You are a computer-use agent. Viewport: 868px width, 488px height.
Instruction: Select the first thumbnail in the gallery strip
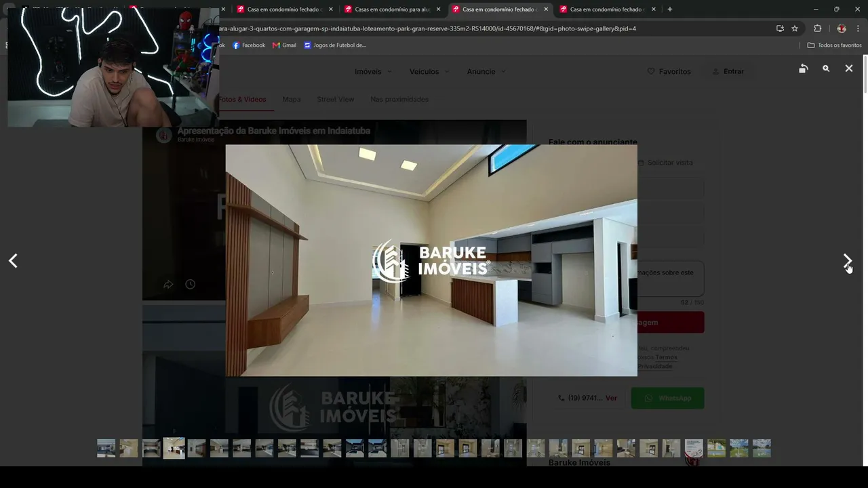tap(106, 448)
